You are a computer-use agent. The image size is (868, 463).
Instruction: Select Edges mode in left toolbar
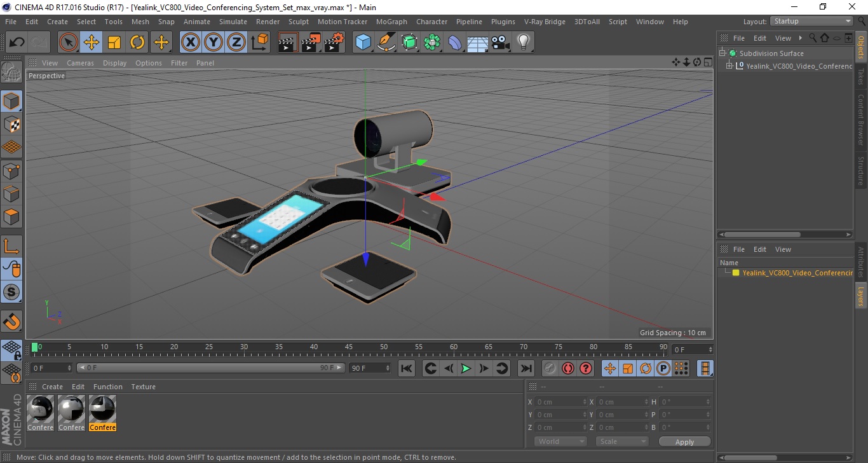pyautogui.click(x=11, y=193)
